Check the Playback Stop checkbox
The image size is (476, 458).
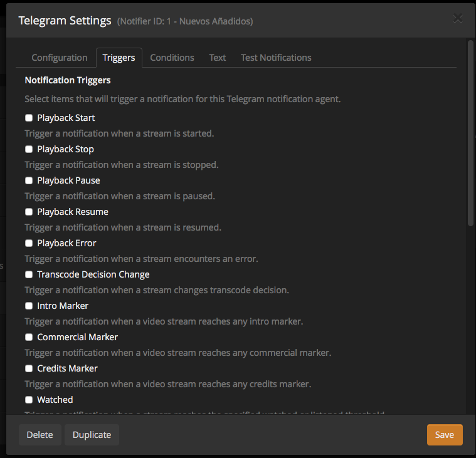click(29, 149)
